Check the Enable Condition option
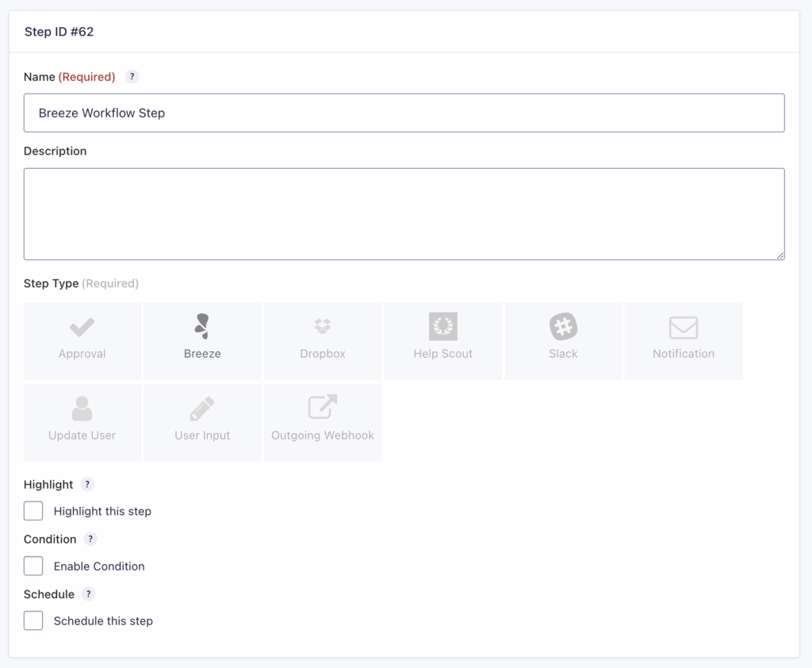 [x=33, y=566]
